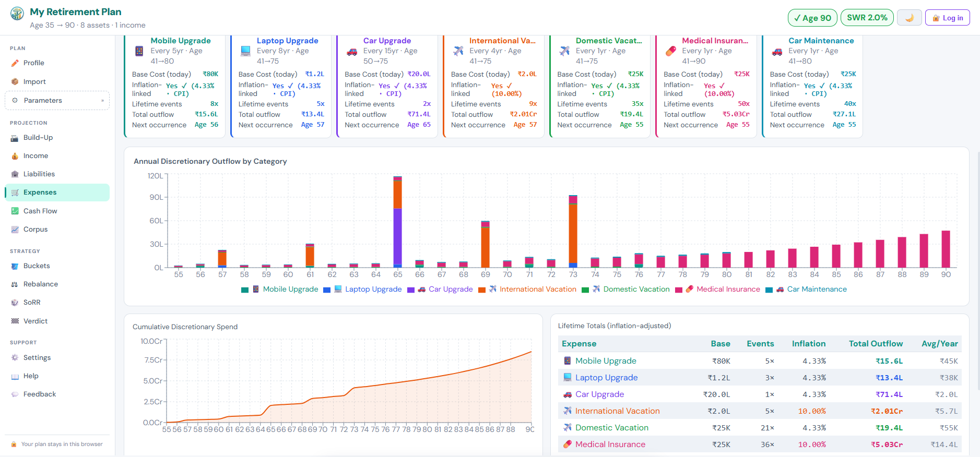This screenshot has width=980, height=457.
Task: Toggle Car Maintenance series in chart legend
Action: click(x=806, y=290)
